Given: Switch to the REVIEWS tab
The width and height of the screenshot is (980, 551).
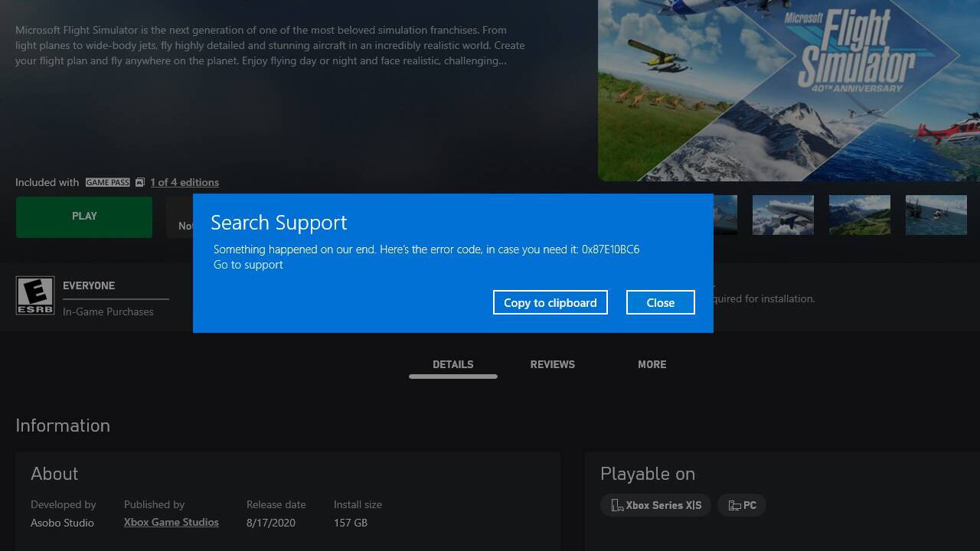Looking at the screenshot, I should 553,364.
